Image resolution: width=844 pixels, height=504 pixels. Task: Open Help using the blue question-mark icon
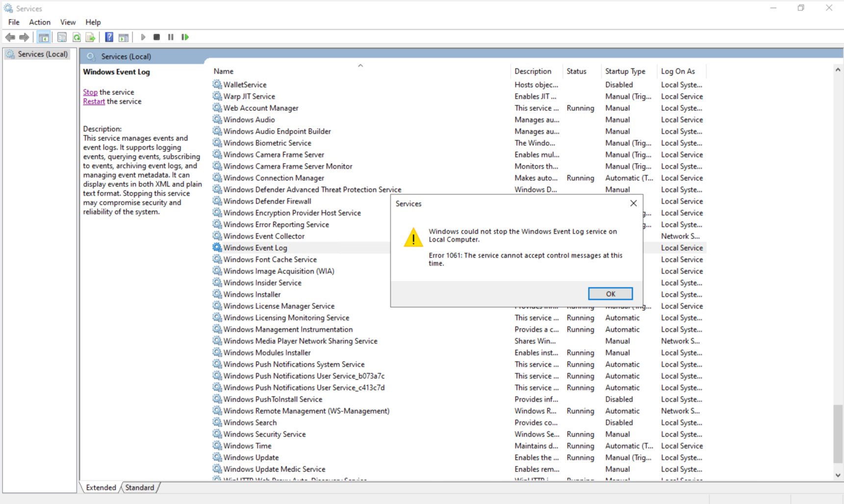click(x=109, y=37)
